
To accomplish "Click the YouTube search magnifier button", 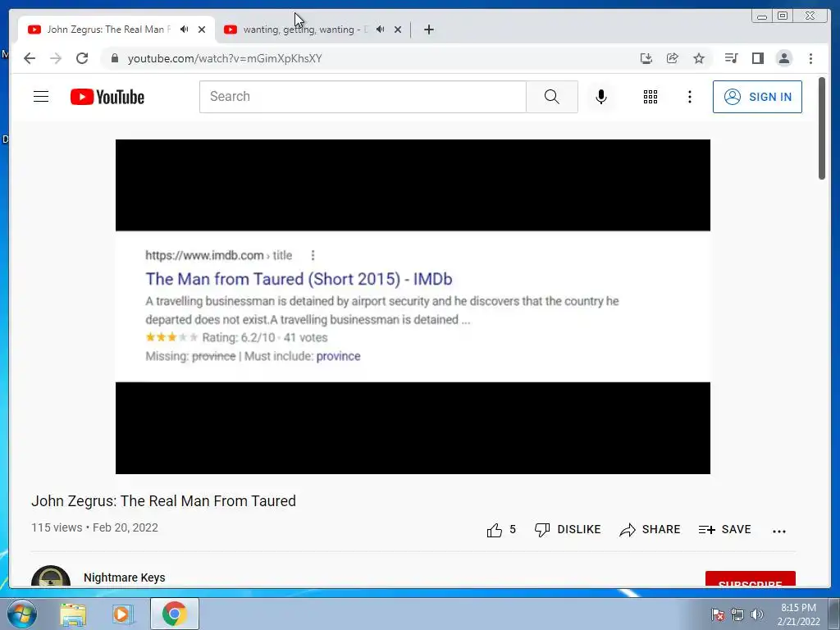I will tap(552, 97).
